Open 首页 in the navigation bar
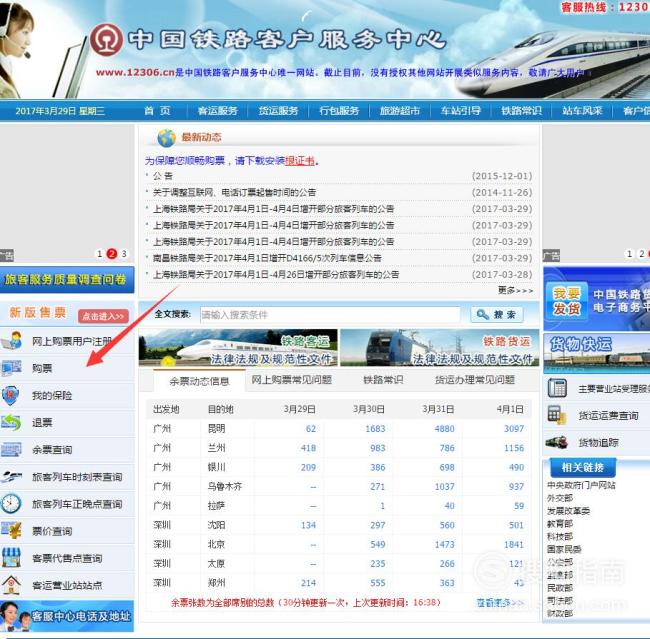The image size is (650, 639). 157,110
